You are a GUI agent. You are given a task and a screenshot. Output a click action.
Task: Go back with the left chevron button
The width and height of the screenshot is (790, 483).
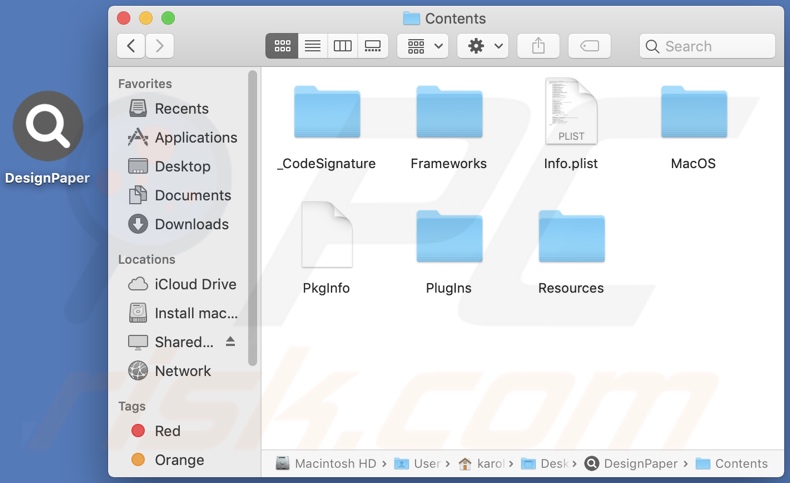point(131,46)
